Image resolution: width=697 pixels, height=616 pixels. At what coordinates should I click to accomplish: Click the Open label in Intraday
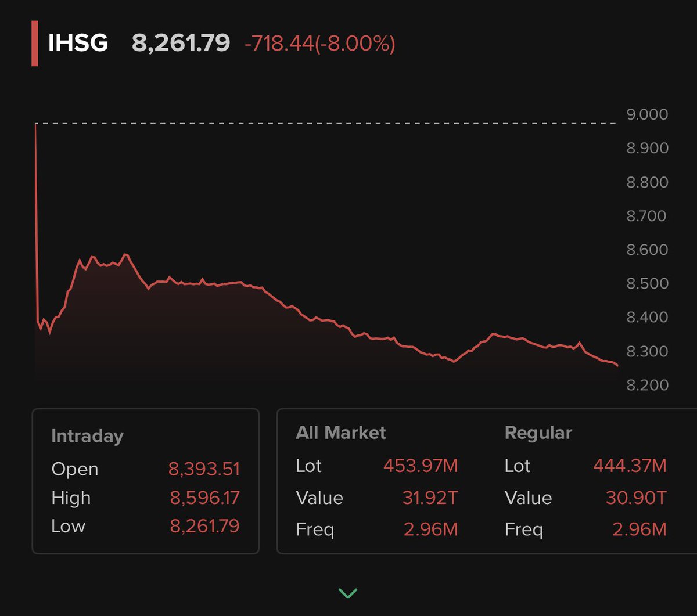click(x=75, y=469)
